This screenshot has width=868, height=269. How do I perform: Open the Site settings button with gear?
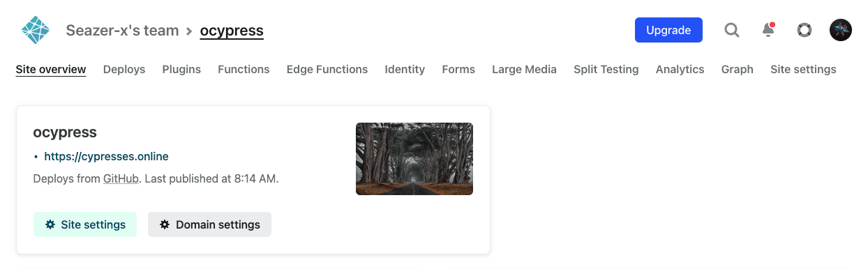(85, 224)
